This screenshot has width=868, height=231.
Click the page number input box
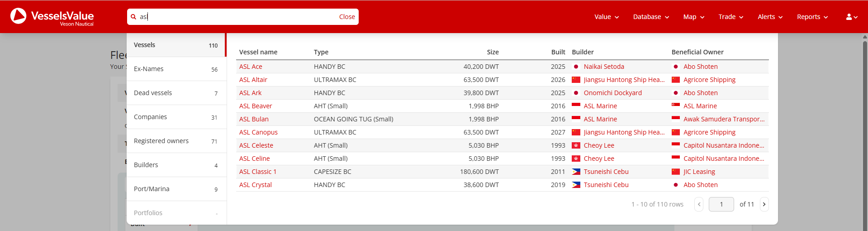(721, 204)
